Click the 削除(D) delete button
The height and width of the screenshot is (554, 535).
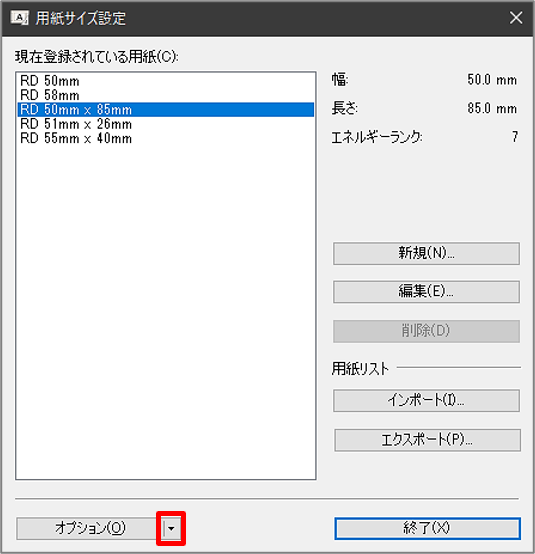pos(426,331)
